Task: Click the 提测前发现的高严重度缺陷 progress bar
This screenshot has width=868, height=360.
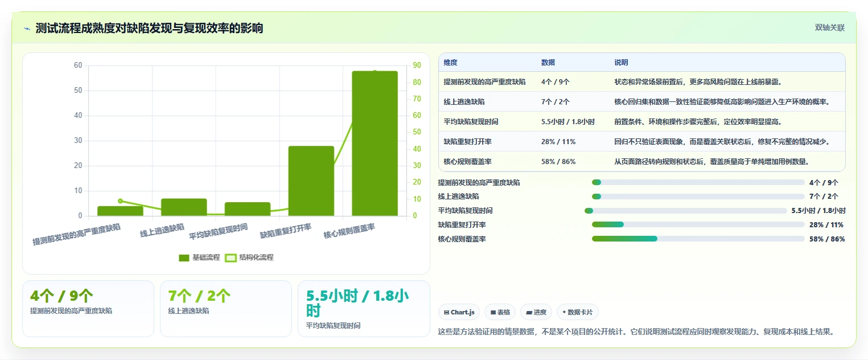Action: coord(698,182)
